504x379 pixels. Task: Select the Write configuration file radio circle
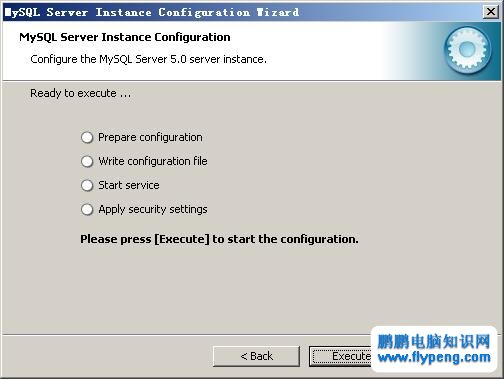point(87,161)
